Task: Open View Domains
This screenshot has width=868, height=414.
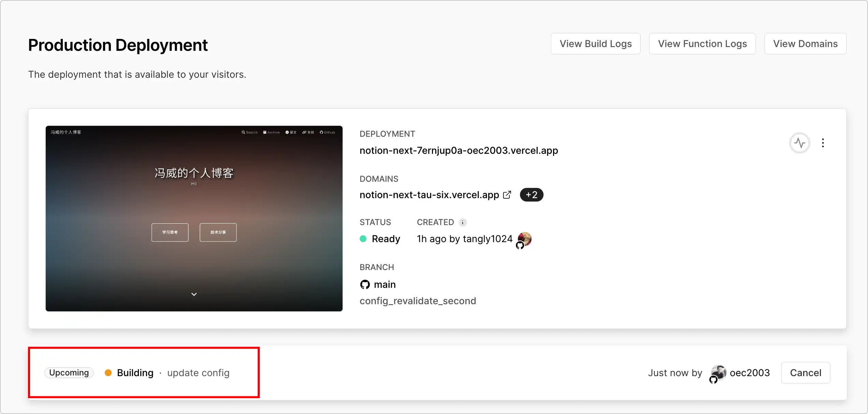Action: (x=805, y=44)
